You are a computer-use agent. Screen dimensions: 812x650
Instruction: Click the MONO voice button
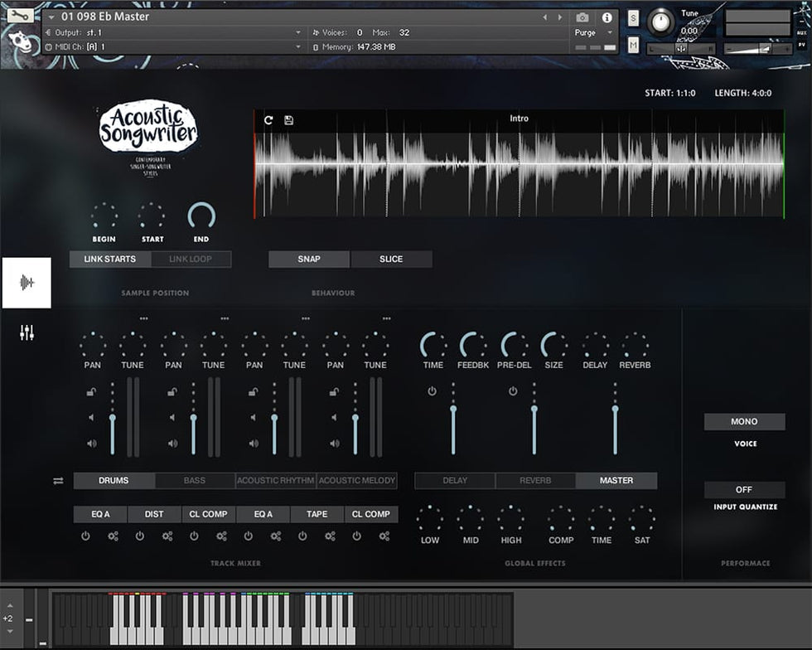[744, 422]
